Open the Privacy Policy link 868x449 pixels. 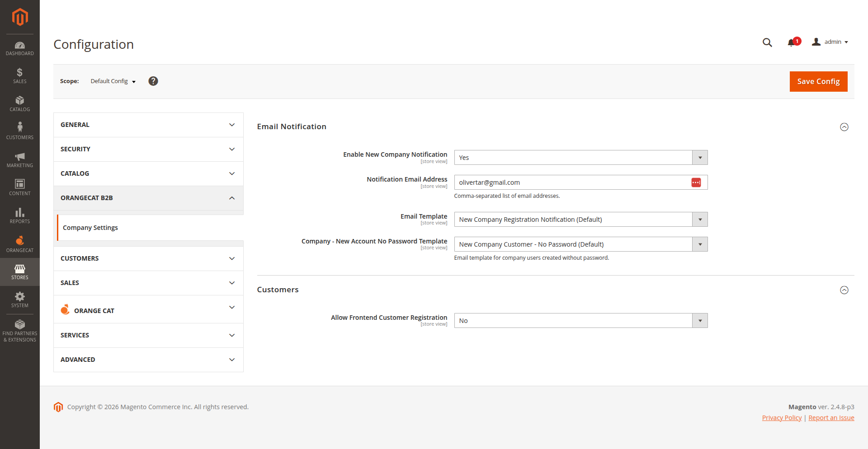(782, 417)
